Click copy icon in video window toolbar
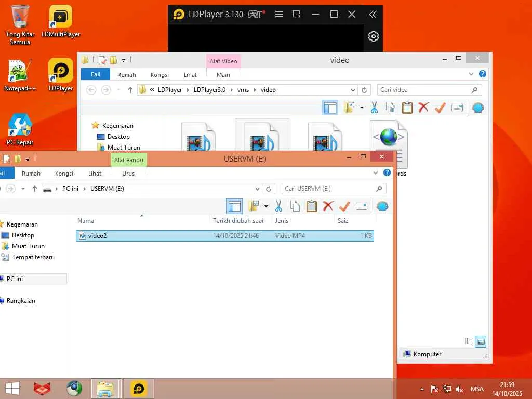This screenshot has width=532, height=399. pos(391,108)
